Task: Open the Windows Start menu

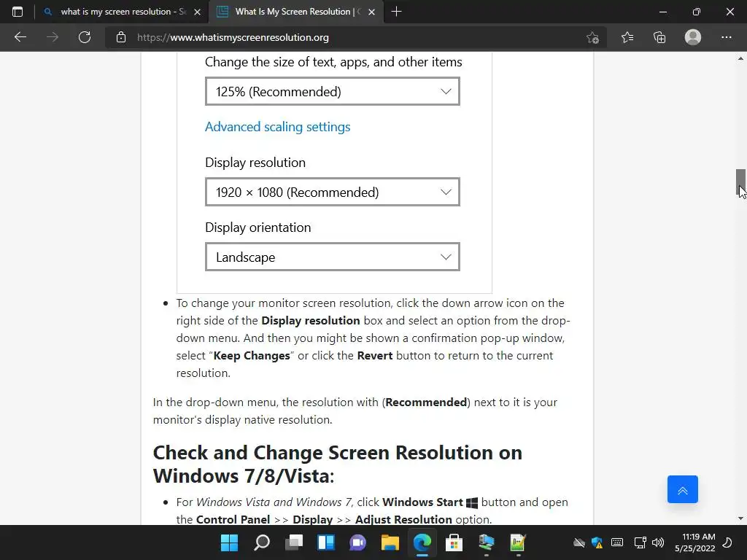Action: 229,542
